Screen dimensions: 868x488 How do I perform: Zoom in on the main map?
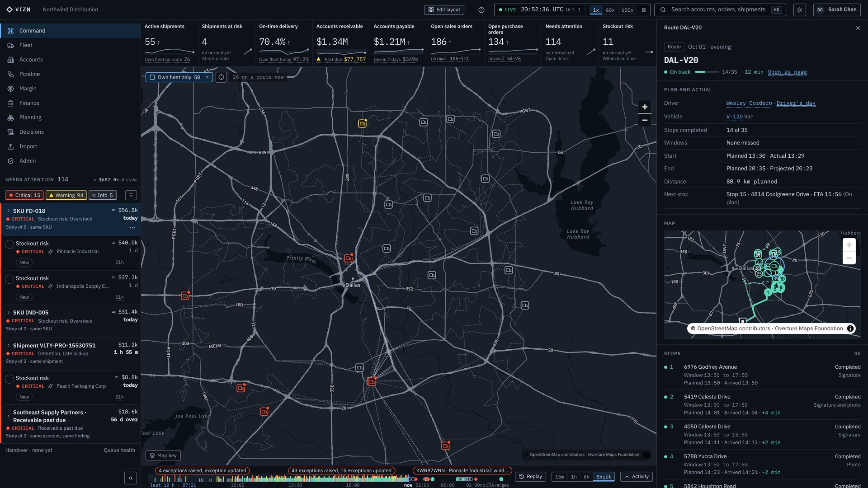coord(645,107)
